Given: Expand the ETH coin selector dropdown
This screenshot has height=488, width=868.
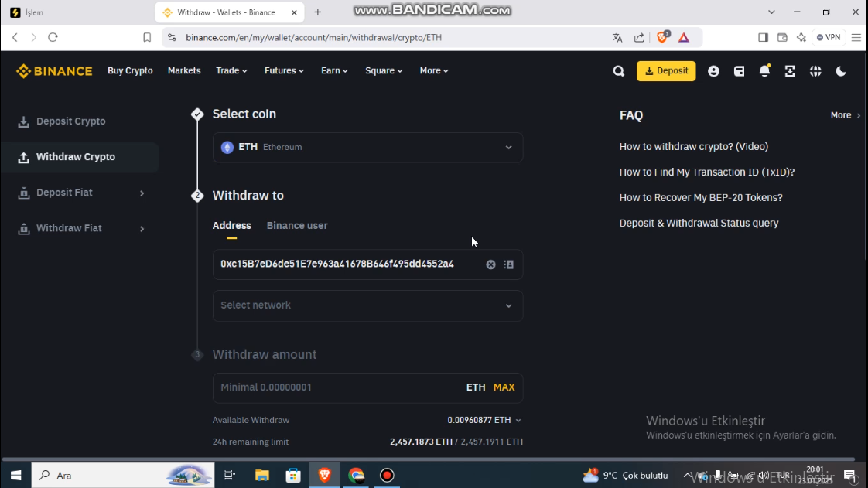Looking at the screenshot, I should click(367, 147).
